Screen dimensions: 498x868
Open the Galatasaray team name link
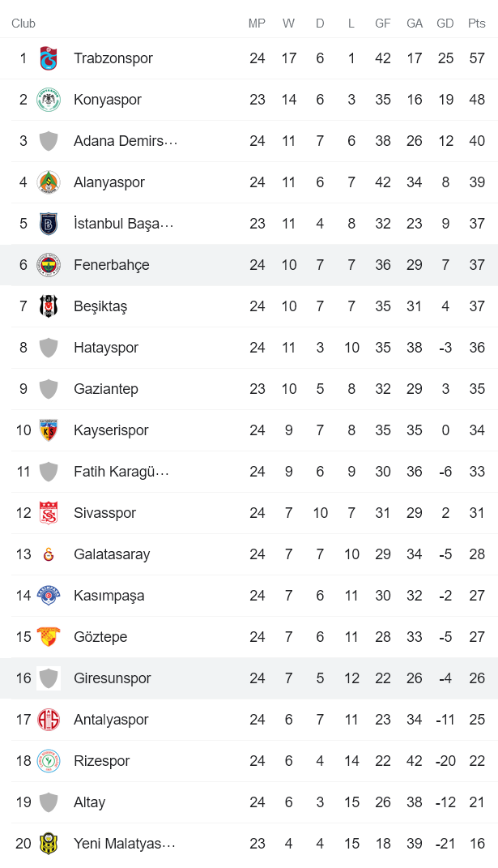click(x=112, y=554)
